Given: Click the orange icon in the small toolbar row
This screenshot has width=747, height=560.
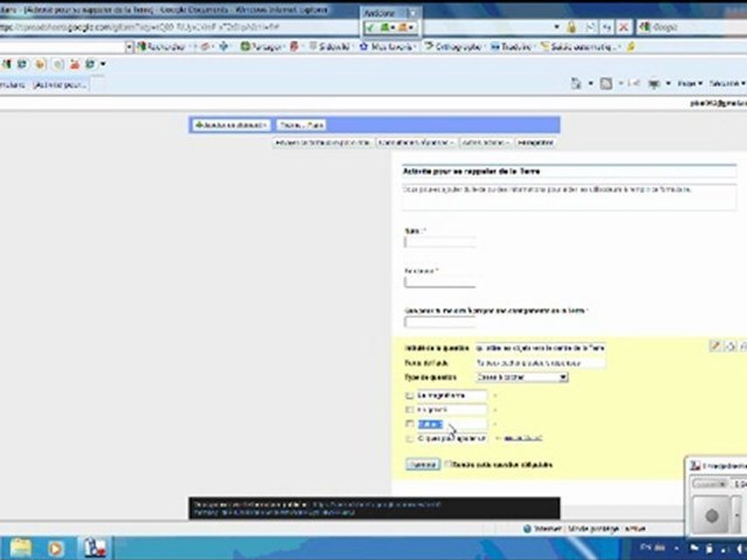Looking at the screenshot, I should tap(40, 64).
